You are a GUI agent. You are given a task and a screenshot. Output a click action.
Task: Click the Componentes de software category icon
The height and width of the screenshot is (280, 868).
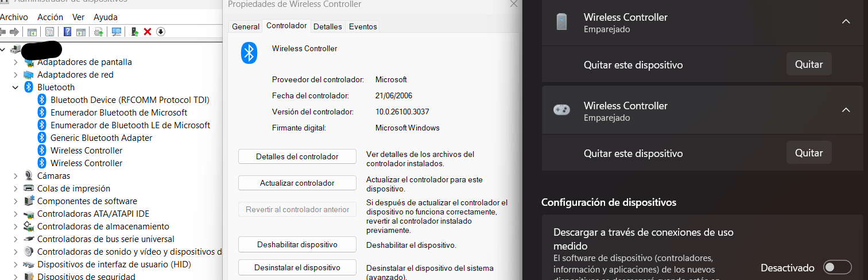click(x=29, y=201)
